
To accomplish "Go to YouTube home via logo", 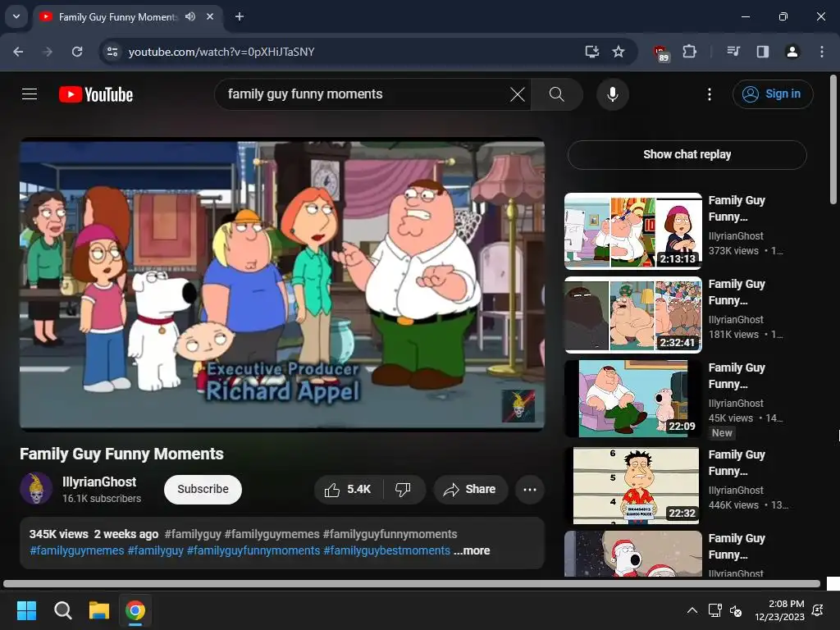I will [x=96, y=94].
